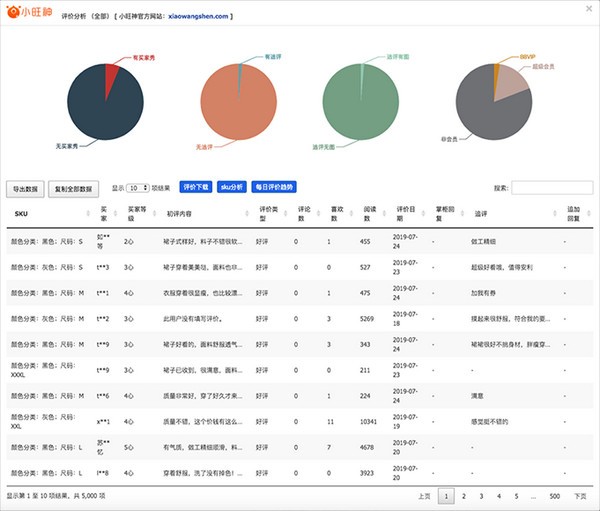The image size is (600, 511).
Task: Click the 导出数据 export button
Action: coord(26,187)
